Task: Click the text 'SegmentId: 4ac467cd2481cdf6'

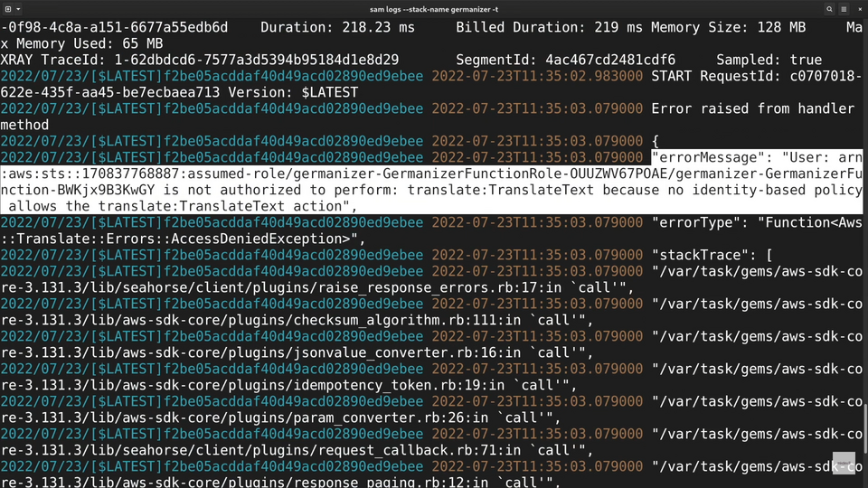Action: click(566, 60)
